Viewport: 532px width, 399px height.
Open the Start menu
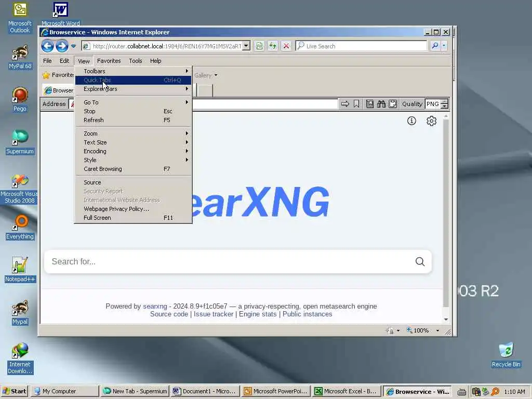pos(14,391)
